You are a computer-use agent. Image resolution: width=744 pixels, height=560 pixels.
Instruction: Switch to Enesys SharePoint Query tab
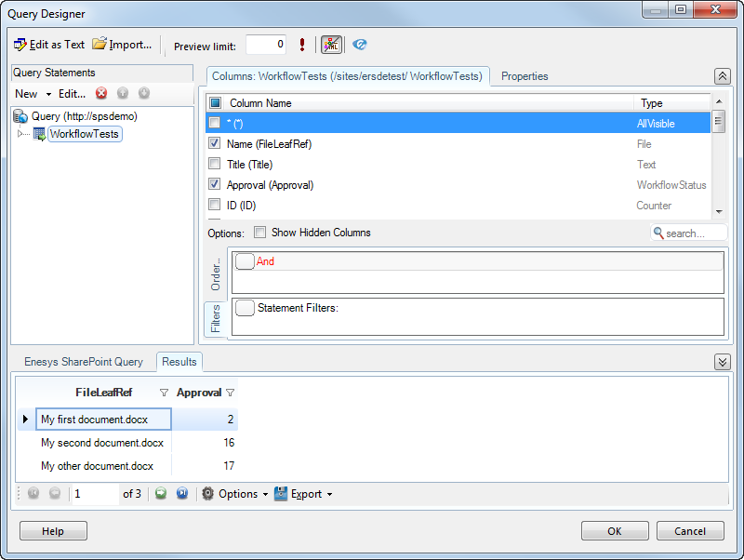pos(84,362)
